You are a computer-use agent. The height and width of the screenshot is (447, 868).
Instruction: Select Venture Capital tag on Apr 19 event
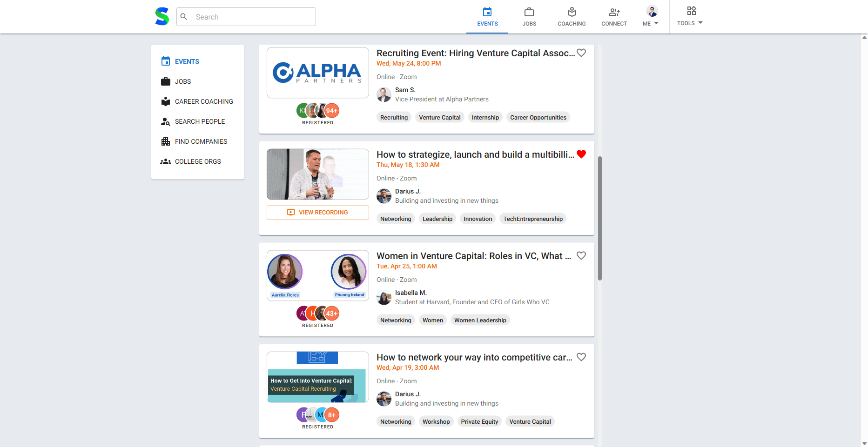[x=530, y=421]
